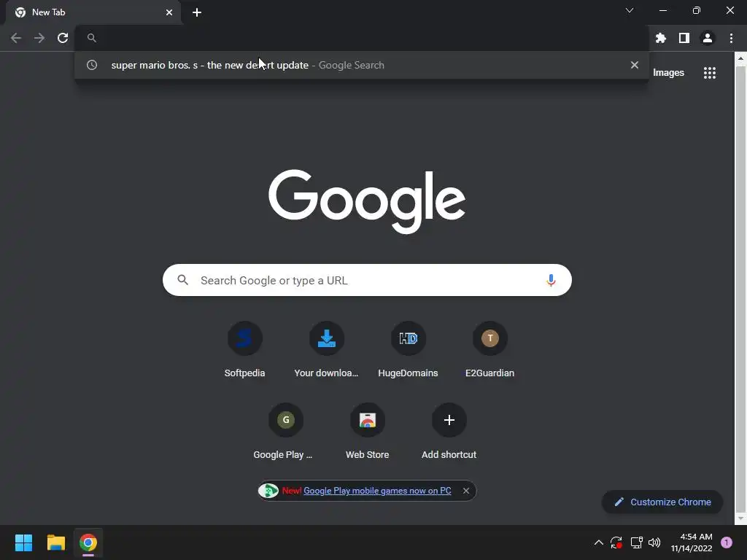Toggle the side panel icon

click(684, 38)
